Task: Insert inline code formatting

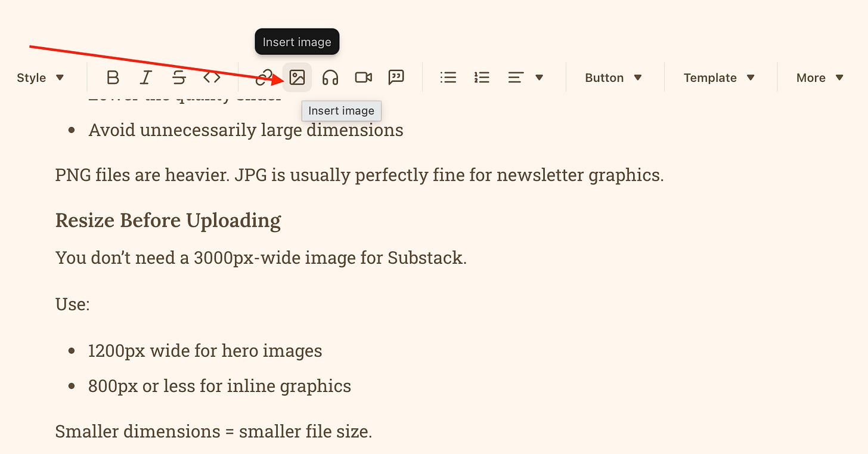Action: 212,78
